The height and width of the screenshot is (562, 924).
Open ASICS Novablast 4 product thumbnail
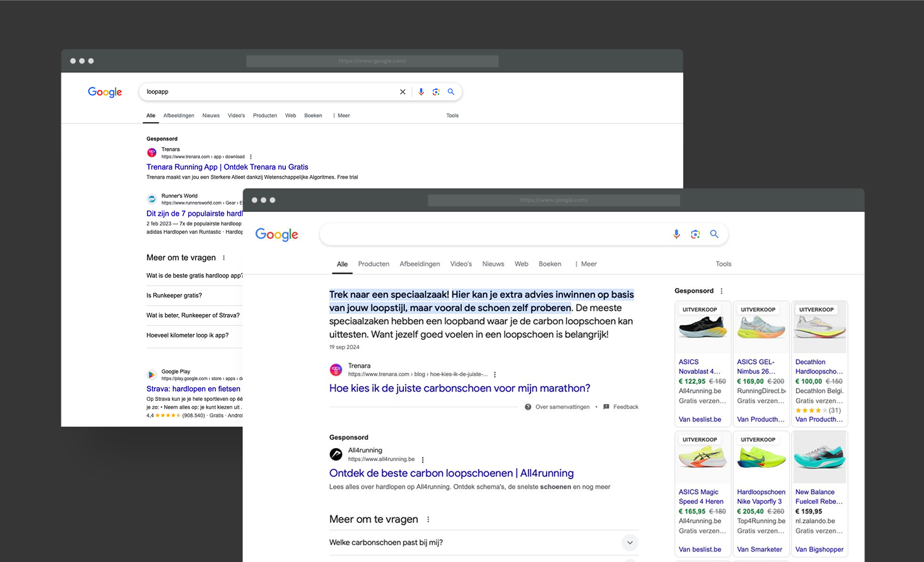tap(703, 327)
